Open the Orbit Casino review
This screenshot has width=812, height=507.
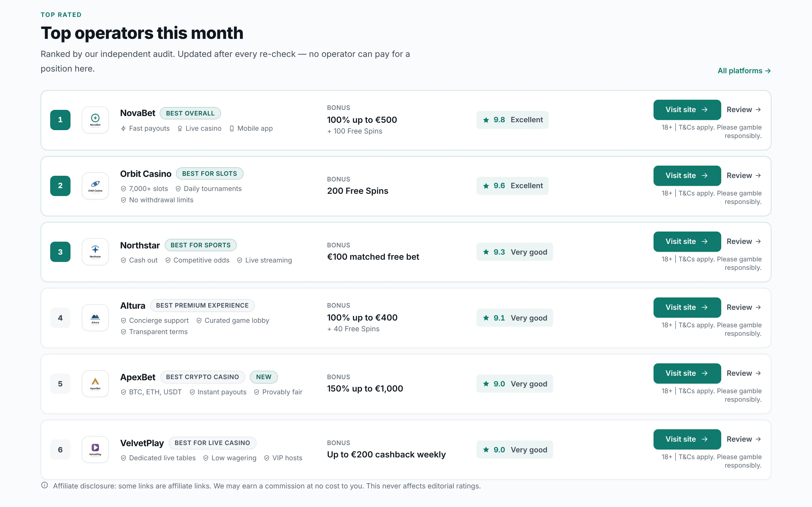[743, 176]
